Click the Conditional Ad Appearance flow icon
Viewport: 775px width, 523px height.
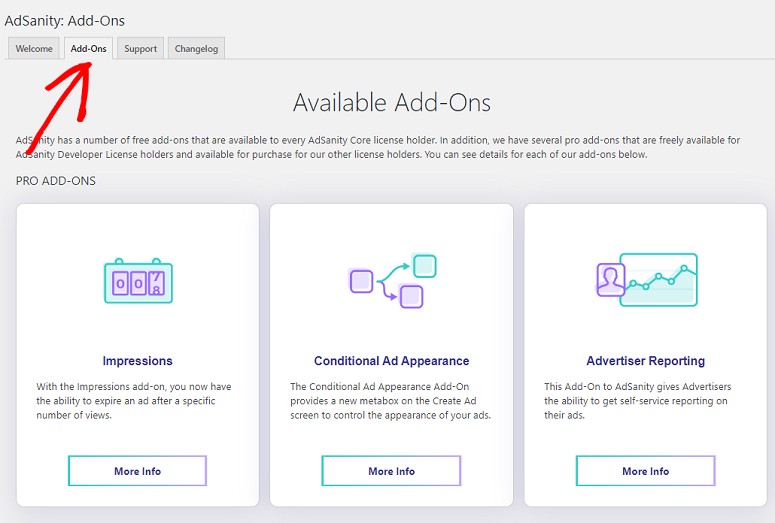392,281
